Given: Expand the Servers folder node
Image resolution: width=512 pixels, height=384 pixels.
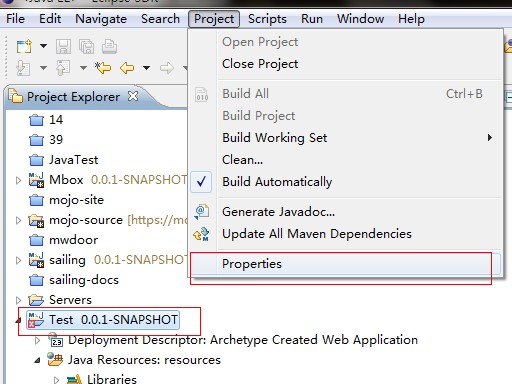Looking at the screenshot, I should 19,300.
